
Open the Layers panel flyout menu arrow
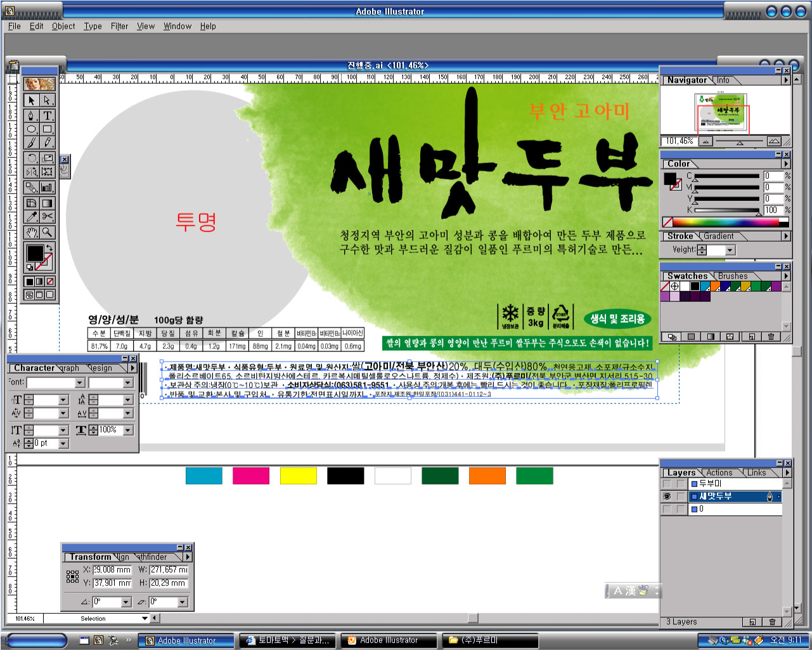tap(787, 472)
